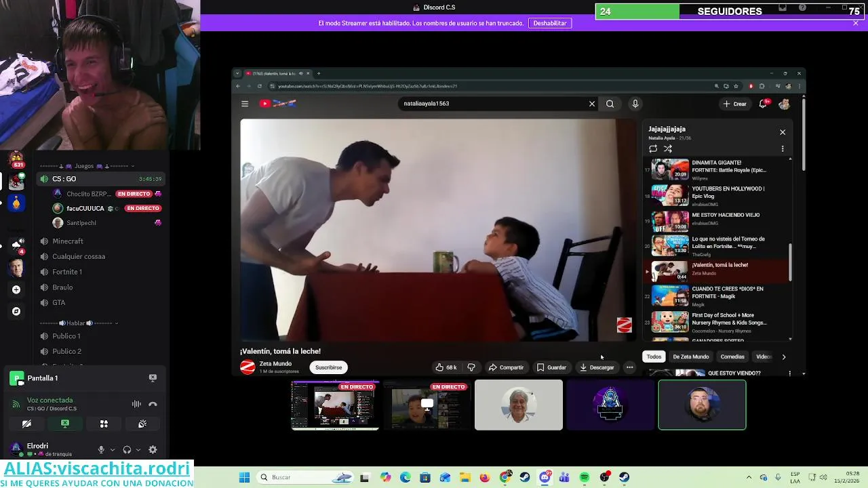Open the Zeta Mundo channel link

point(275,364)
